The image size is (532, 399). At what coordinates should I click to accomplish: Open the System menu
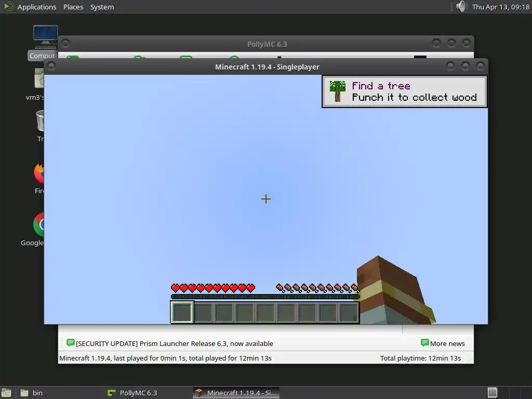click(x=102, y=7)
